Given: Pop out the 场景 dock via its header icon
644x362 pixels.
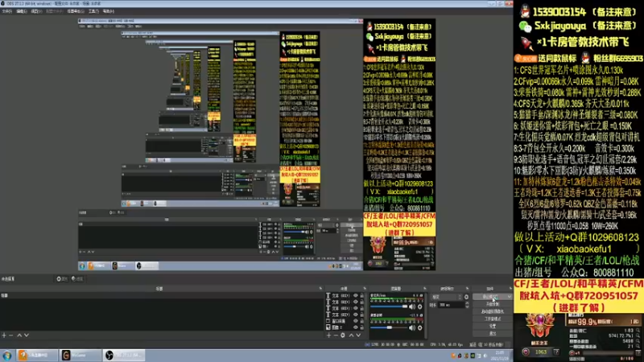Looking at the screenshot, I should tap(320, 289).
